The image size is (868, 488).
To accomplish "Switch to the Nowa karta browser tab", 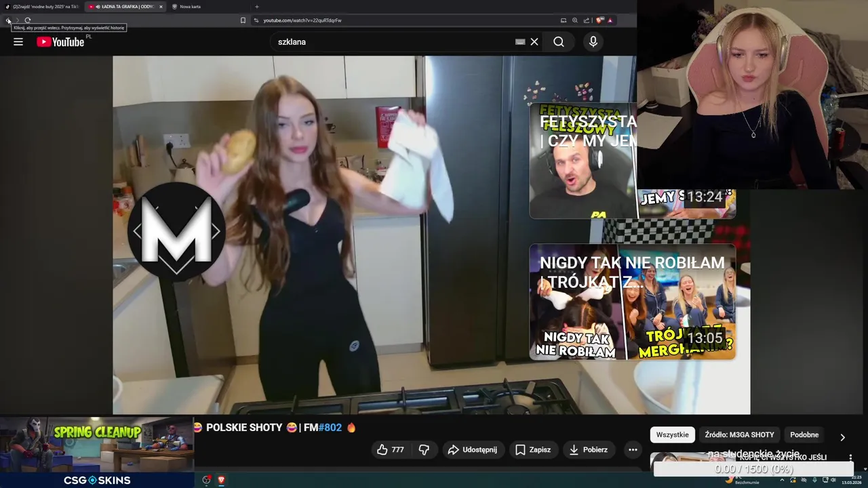I will pyautogui.click(x=190, y=7).
